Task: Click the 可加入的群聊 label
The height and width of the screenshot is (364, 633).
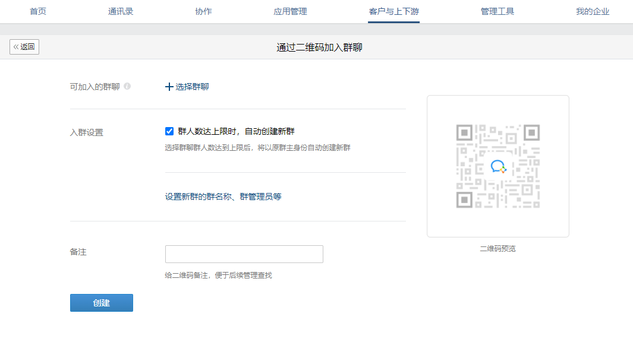Action: [x=95, y=87]
